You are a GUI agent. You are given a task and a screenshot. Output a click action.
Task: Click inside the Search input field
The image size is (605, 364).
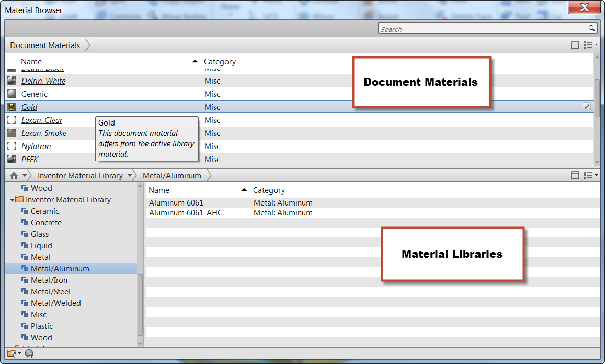tap(471, 29)
